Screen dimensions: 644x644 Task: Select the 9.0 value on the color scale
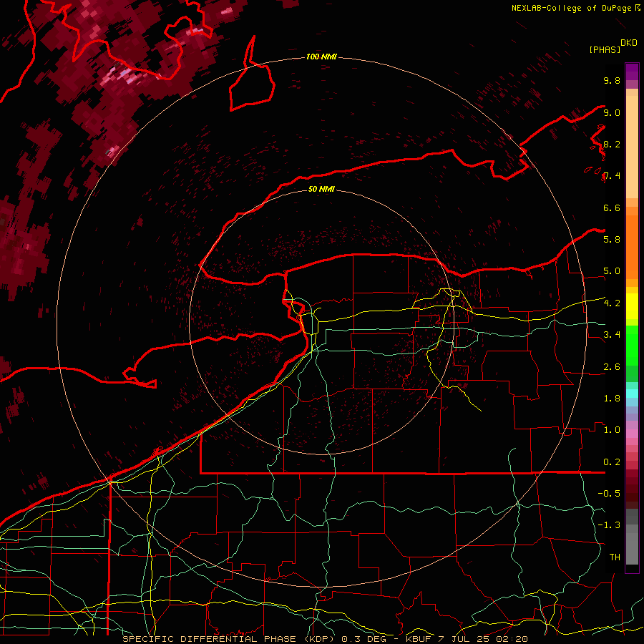coord(612,112)
